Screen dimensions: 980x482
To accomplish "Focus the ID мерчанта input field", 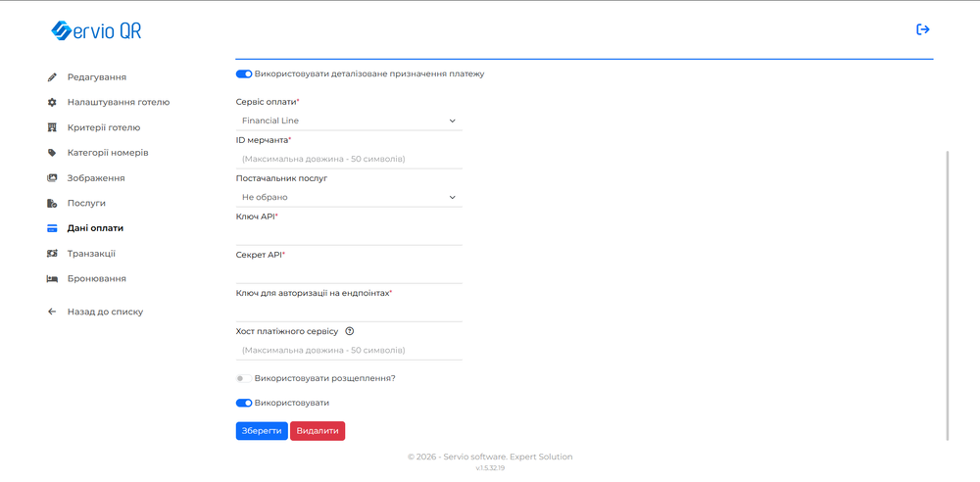I will pyautogui.click(x=349, y=159).
